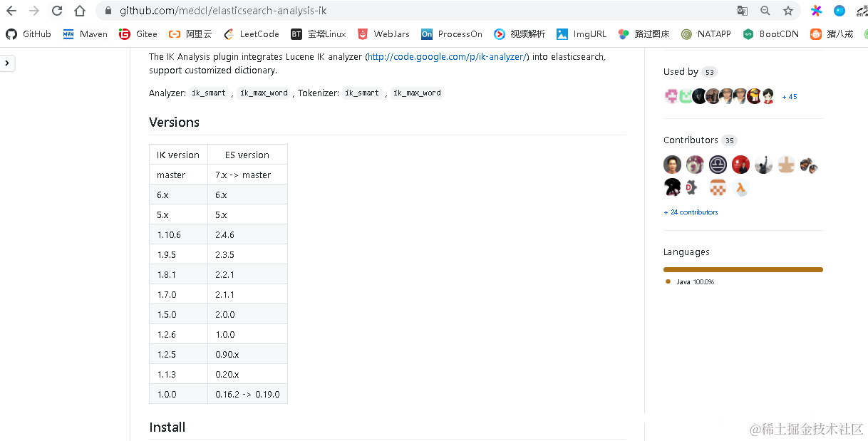
Task: Click the orange Java language bar
Action: (743, 269)
